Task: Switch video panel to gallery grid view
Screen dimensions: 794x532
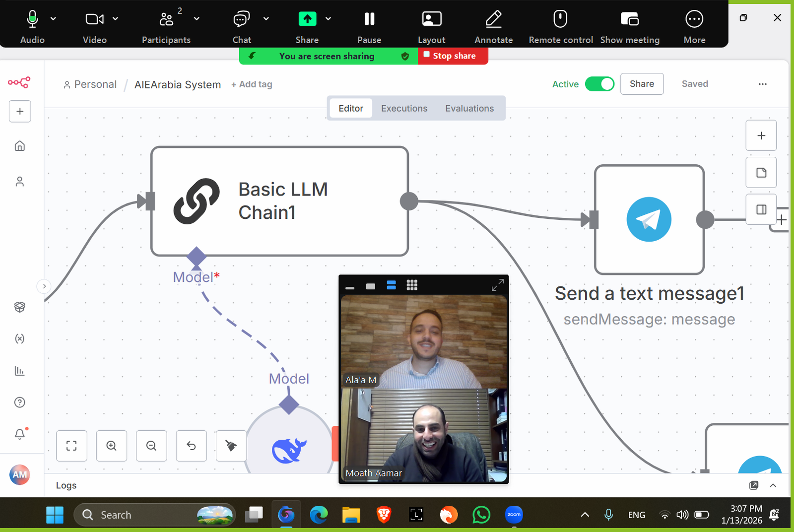Action: pos(412,285)
